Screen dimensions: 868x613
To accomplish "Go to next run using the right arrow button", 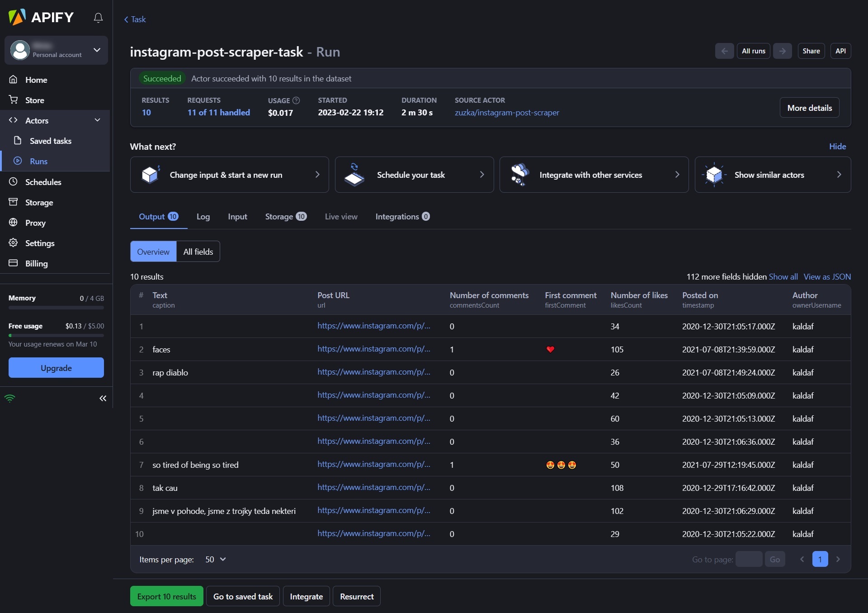I will coord(782,51).
